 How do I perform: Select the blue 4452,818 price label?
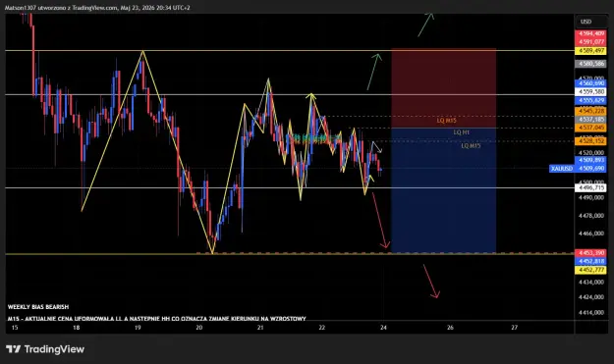[x=590, y=261]
